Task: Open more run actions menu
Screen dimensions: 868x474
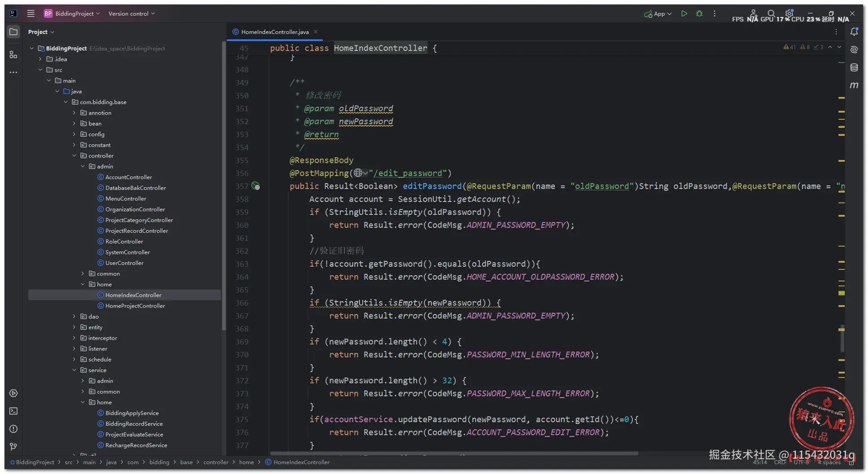Action: (715, 13)
